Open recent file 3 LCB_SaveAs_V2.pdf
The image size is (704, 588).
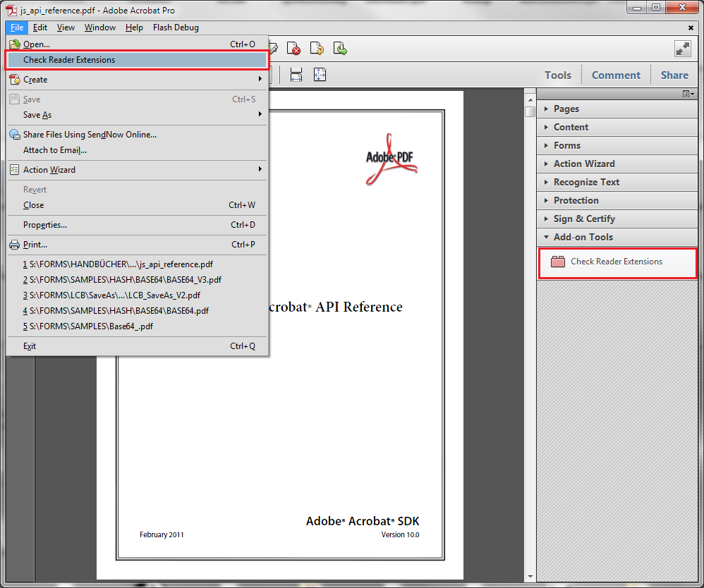(138, 295)
